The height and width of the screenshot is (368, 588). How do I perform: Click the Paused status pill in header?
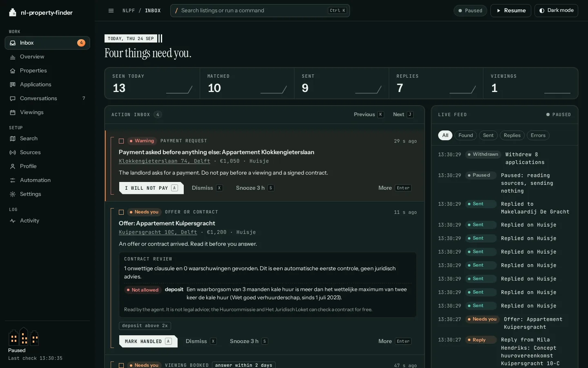point(470,11)
